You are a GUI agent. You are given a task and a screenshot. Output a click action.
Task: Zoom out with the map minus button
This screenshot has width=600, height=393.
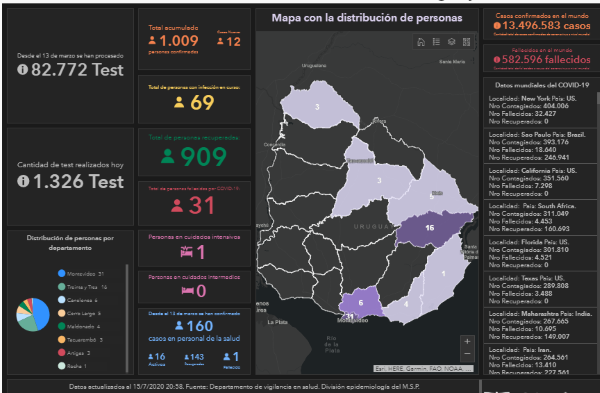coord(467,354)
